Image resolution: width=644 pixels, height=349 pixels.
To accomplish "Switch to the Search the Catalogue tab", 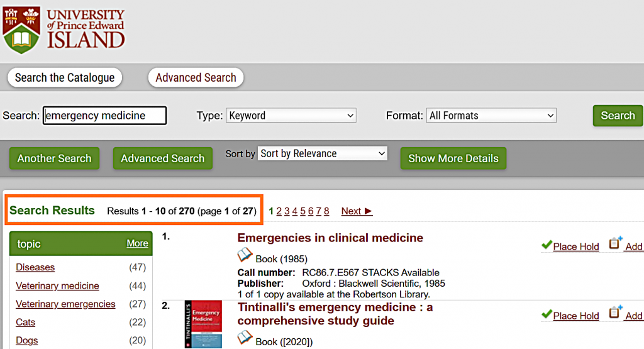I will tap(65, 78).
